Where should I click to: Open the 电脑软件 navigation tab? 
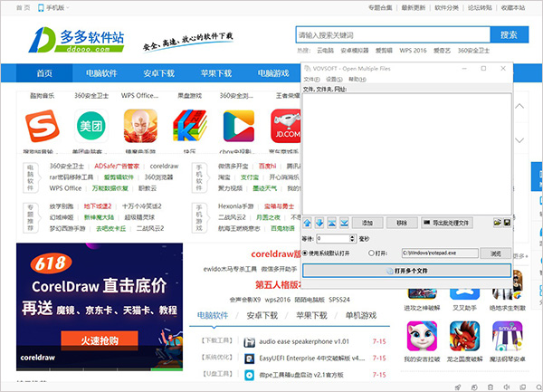[x=101, y=73]
